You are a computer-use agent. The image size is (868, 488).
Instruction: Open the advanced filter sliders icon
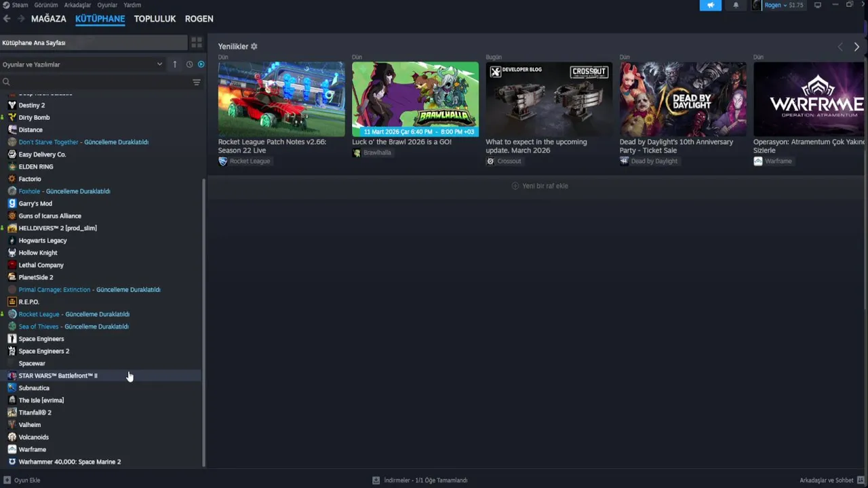[197, 82]
